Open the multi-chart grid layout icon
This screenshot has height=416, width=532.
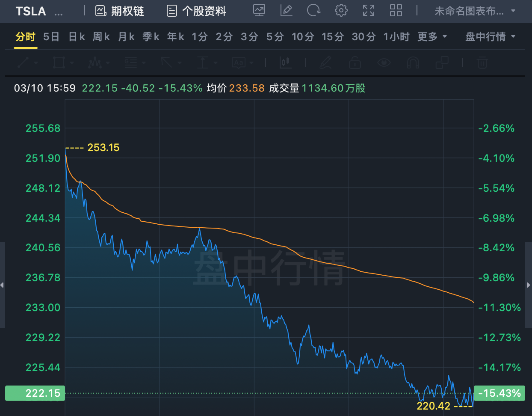click(396, 11)
